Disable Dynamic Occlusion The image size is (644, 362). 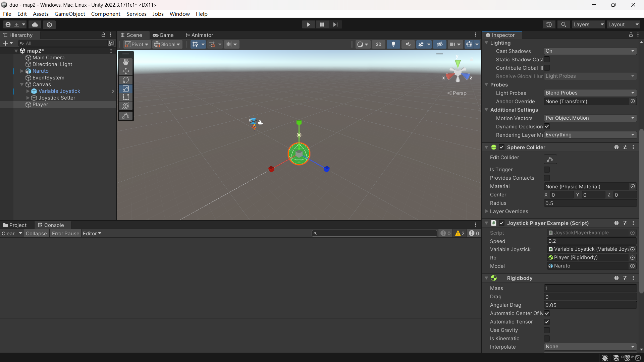pyautogui.click(x=547, y=126)
